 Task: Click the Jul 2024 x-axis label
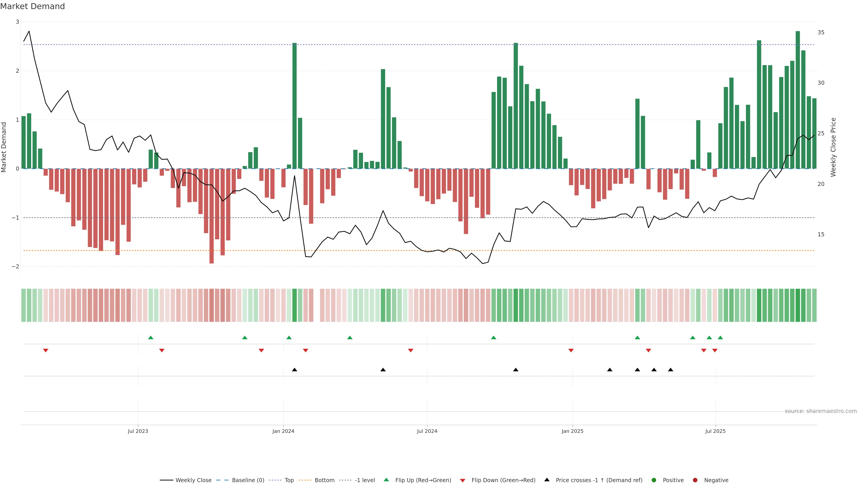pos(427,431)
